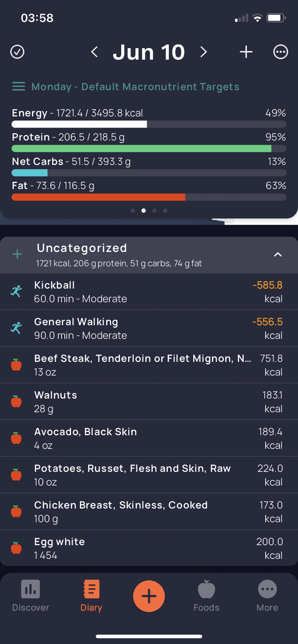Go to next day arrow

pyautogui.click(x=204, y=52)
